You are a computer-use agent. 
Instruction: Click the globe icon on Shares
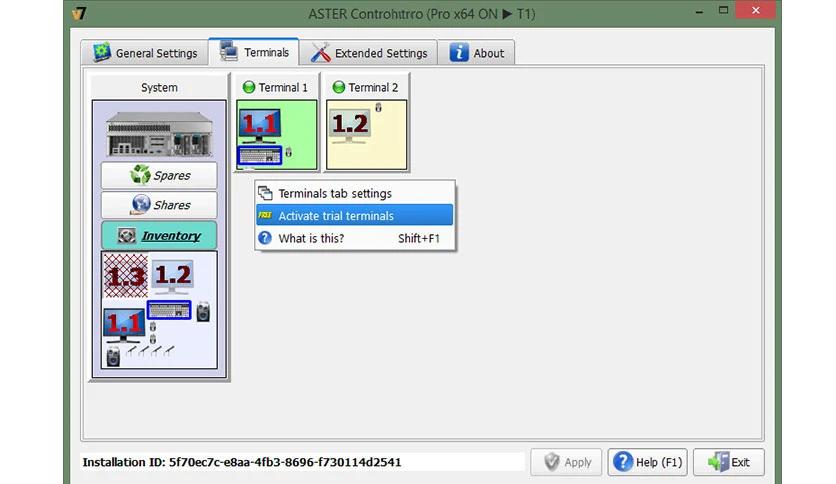[x=141, y=204]
